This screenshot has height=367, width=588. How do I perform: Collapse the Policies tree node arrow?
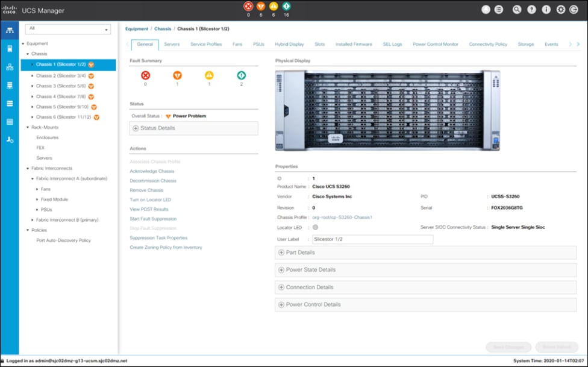[x=28, y=230]
